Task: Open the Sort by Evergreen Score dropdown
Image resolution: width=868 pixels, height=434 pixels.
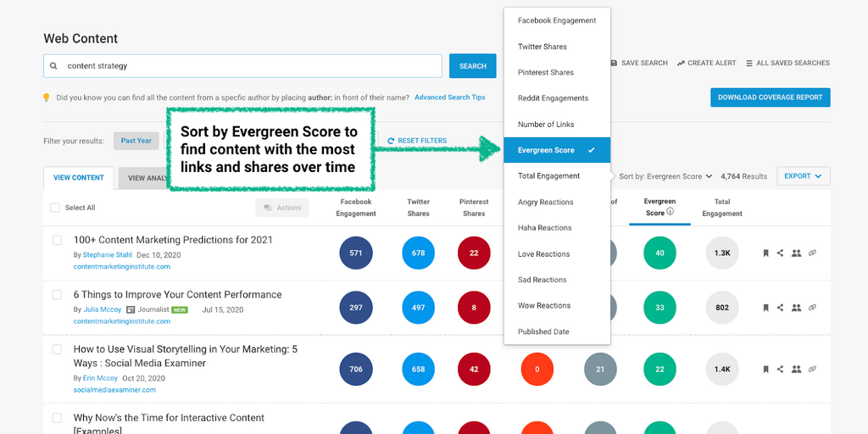Action: pos(665,176)
